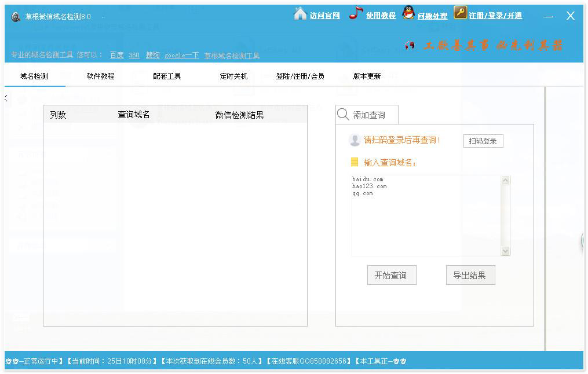Click the music note icon for 使用教程
This screenshot has width=588, height=374.
pos(354,14)
